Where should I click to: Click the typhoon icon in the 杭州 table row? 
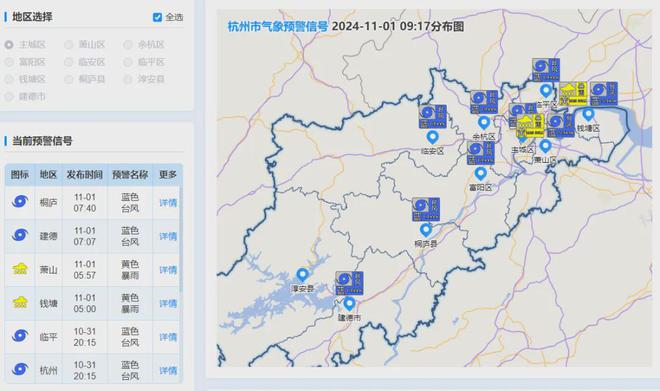point(20,370)
